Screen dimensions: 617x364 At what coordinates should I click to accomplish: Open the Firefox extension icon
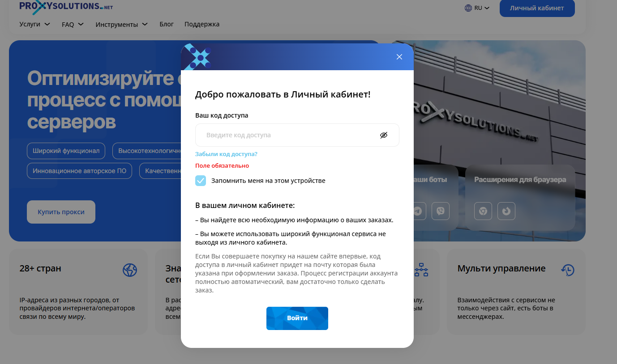click(506, 211)
